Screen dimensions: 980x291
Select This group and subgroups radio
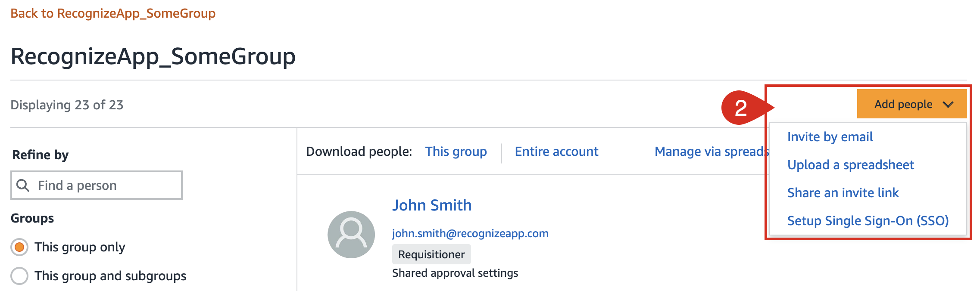point(19,276)
